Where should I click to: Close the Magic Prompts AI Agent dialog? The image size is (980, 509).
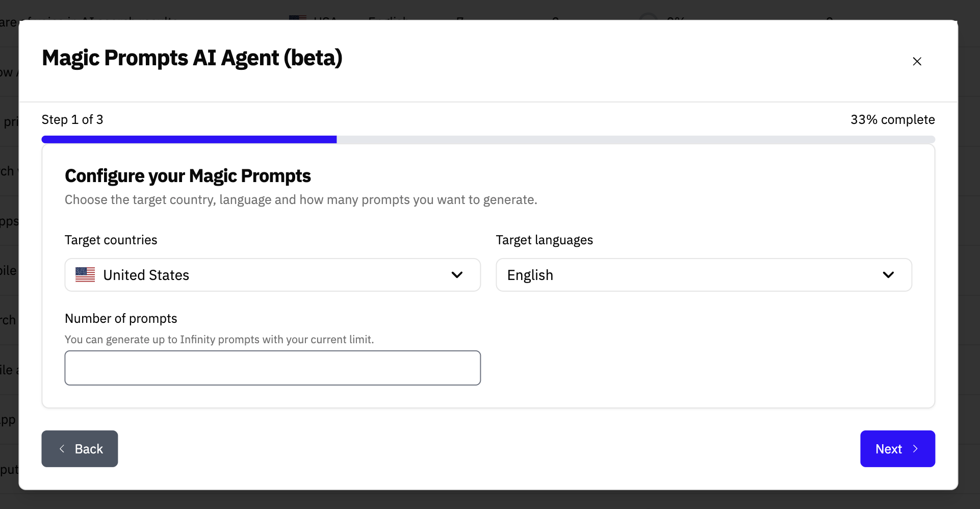917,62
